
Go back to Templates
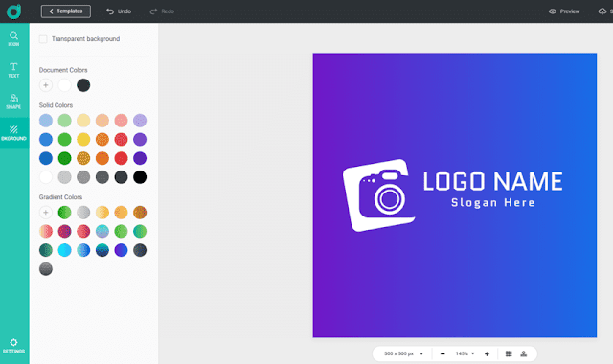(66, 11)
